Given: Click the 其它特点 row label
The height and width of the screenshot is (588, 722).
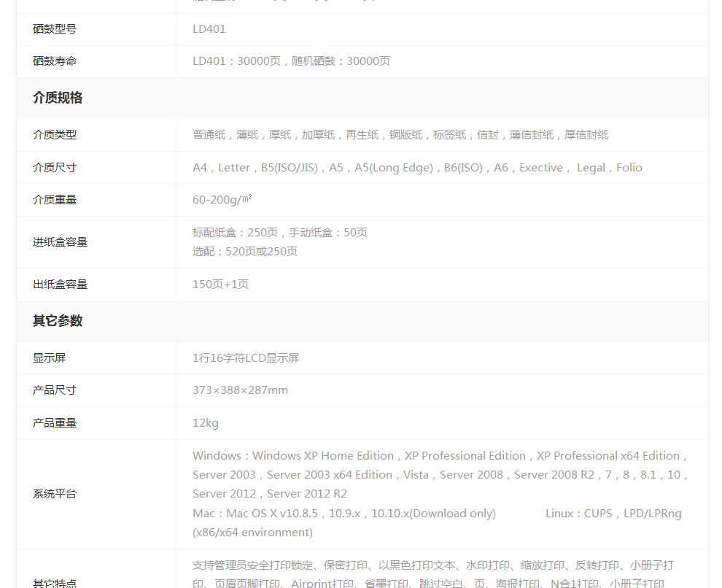Looking at the screenshot, I should click(x=55, y=583).
